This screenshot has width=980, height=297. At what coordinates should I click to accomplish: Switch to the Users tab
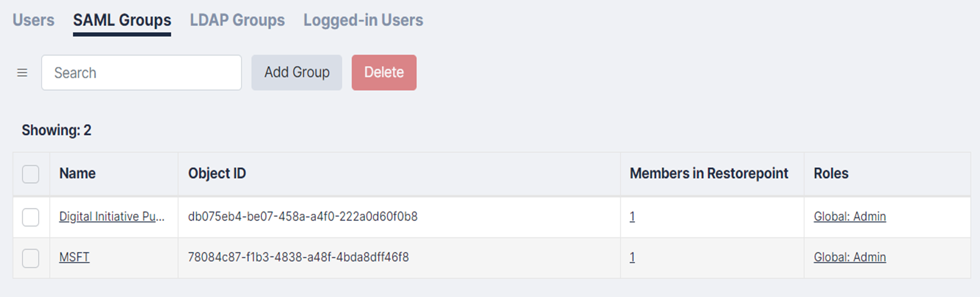(x=33, y=20)
